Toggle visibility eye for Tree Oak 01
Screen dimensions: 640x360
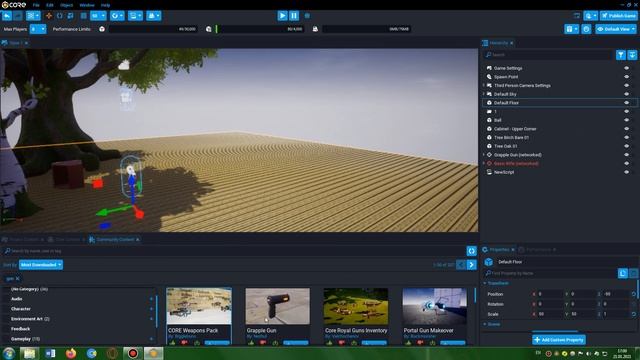tap(627, 146)
